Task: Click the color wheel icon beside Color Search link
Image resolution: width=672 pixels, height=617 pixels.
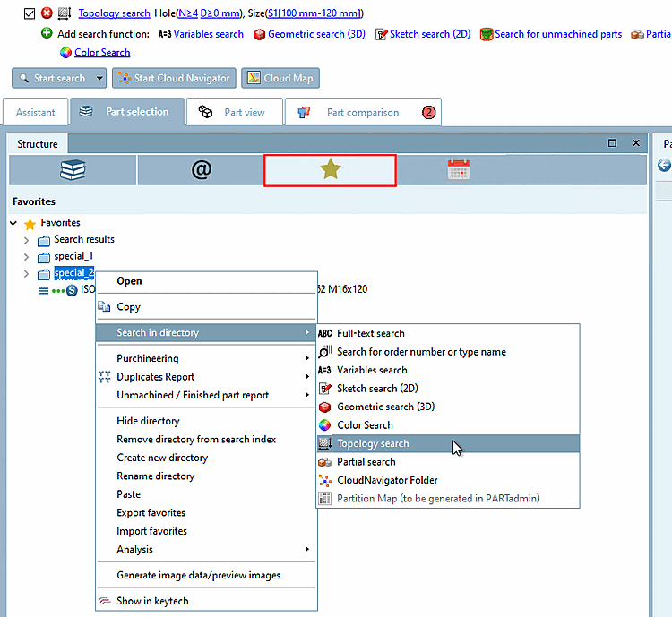Action: pos(65,52)
